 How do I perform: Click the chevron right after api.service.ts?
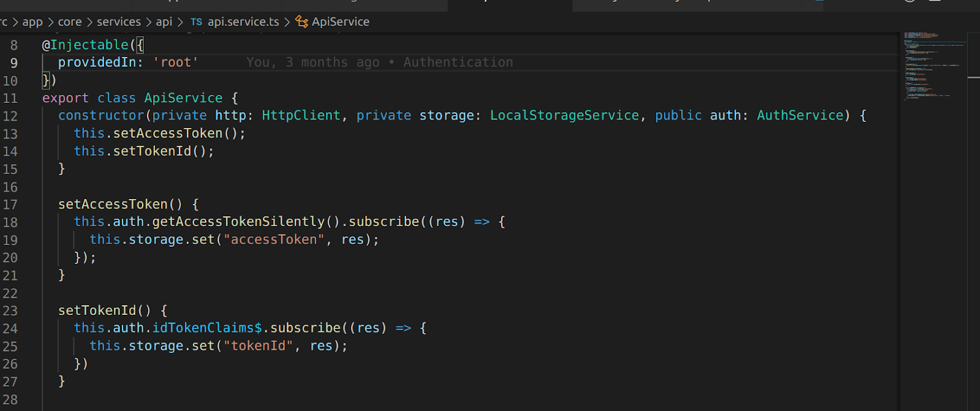click(287, 22)
